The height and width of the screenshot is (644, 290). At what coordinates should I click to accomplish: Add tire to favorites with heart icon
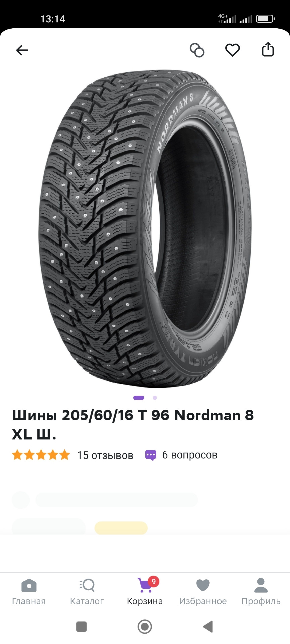(x=232, y=50)
